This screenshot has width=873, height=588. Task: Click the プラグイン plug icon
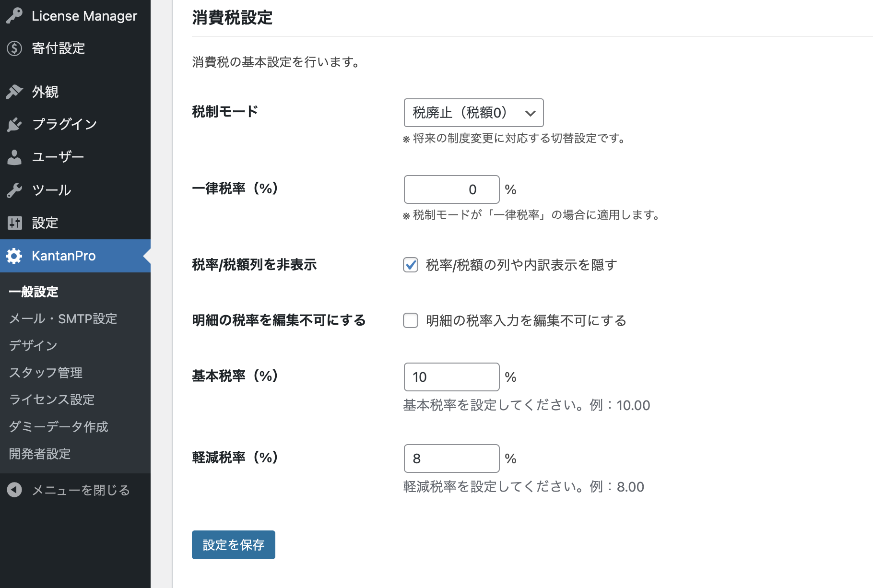(14, 124)
